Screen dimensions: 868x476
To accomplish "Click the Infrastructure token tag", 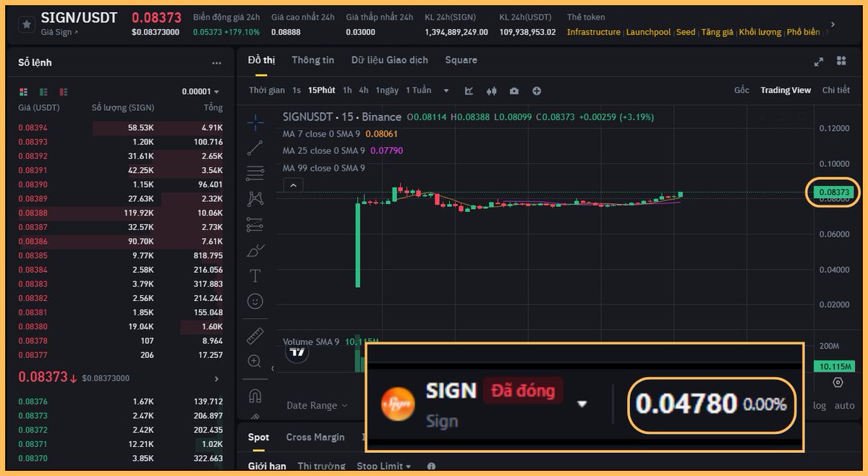I will 594,33.
